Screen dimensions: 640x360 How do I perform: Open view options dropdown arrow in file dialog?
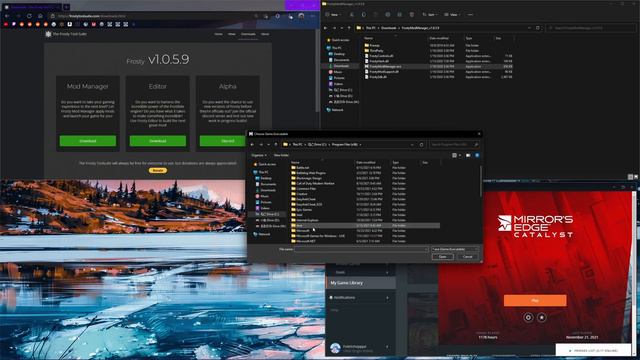pos(460,156)
